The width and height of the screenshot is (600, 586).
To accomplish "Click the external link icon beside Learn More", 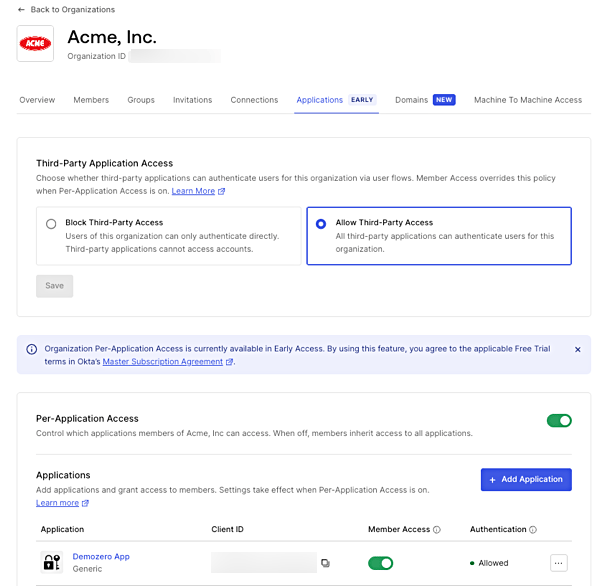I will 221,191.
